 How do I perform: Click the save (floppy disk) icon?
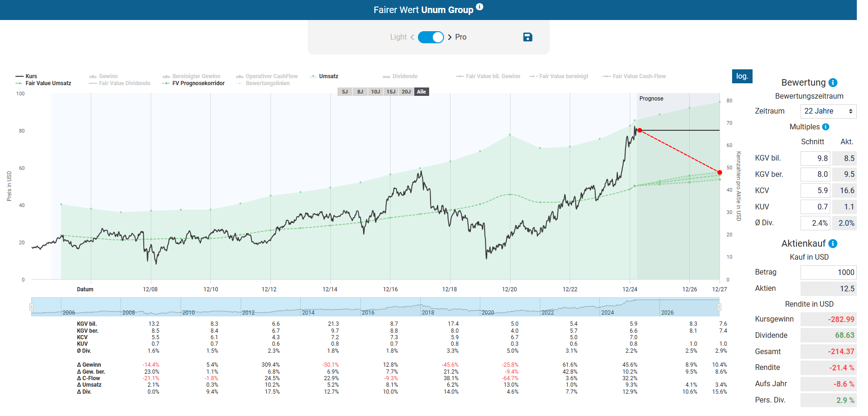click(527, 37)
